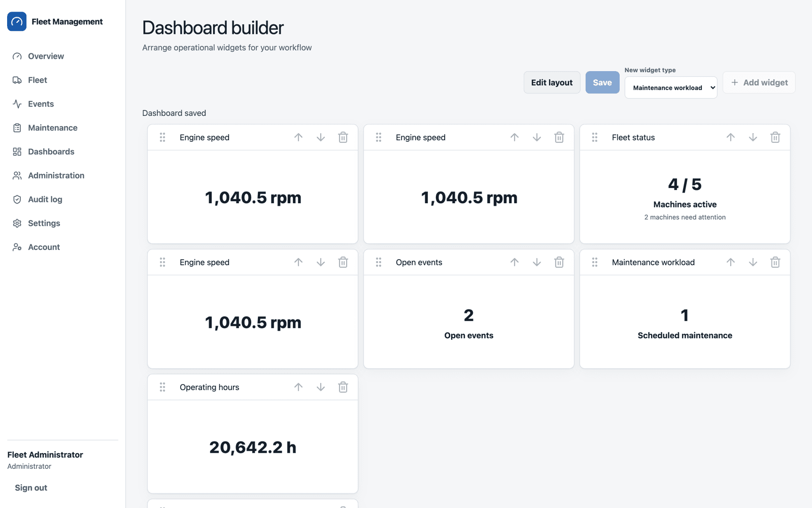Move the Fleet status widget down
The height and width of the screenshot is (508, 812).
(x=753, y=138)
